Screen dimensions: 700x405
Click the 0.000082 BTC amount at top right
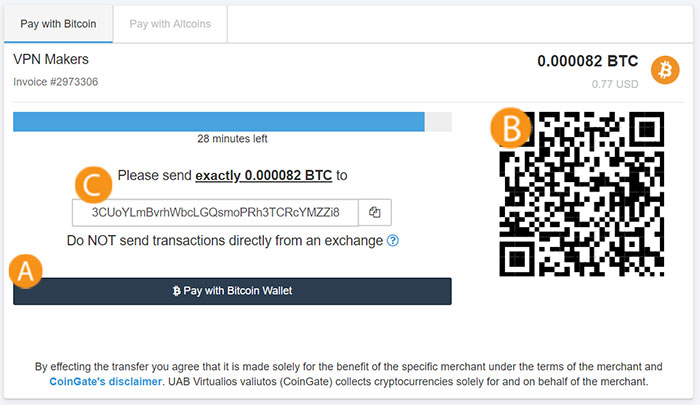tap(588, 61)
